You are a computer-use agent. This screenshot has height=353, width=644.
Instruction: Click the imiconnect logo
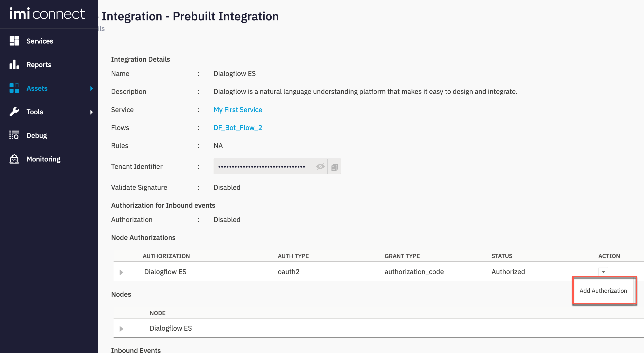coord(47,14)
